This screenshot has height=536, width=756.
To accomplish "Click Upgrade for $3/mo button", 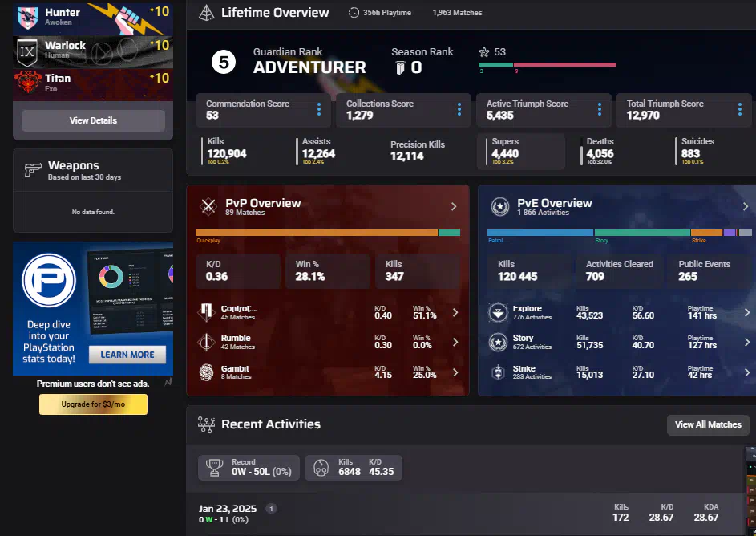I will click(x=93, y=404).
